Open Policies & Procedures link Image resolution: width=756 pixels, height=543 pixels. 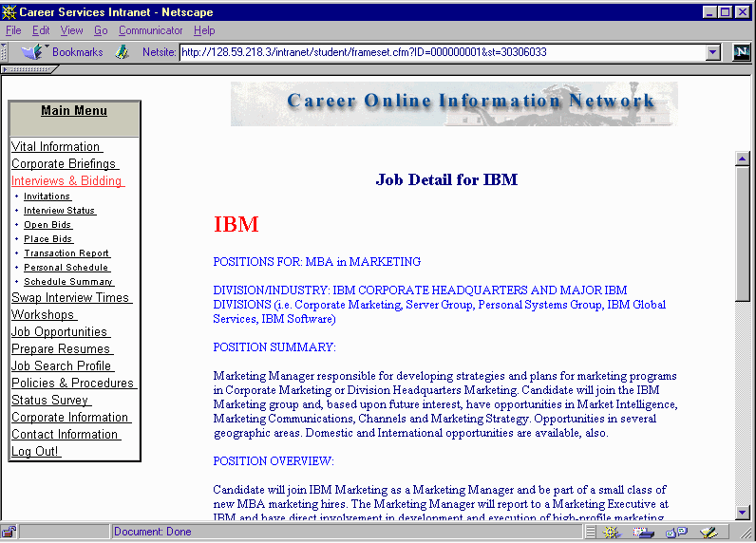(x=73, y=383)
